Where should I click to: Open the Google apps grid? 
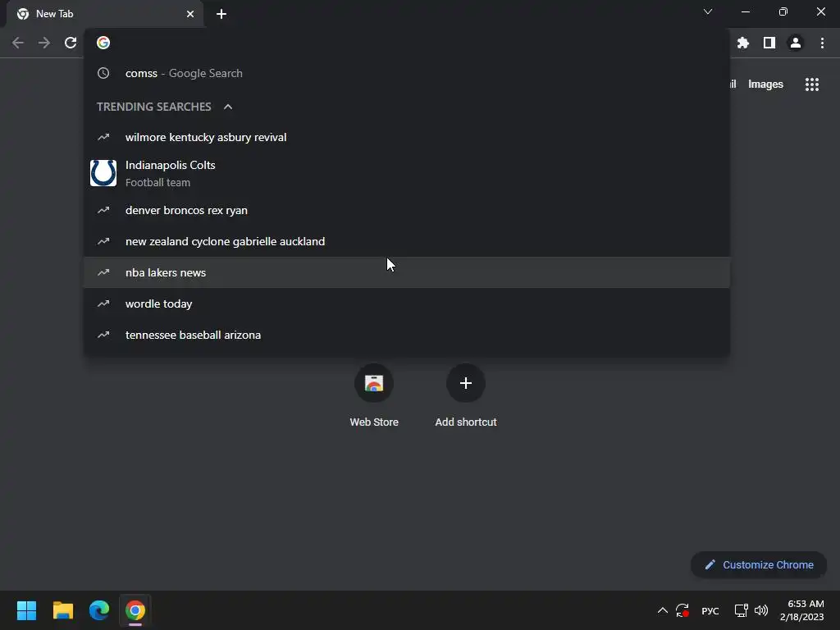(x=812, y=84)
